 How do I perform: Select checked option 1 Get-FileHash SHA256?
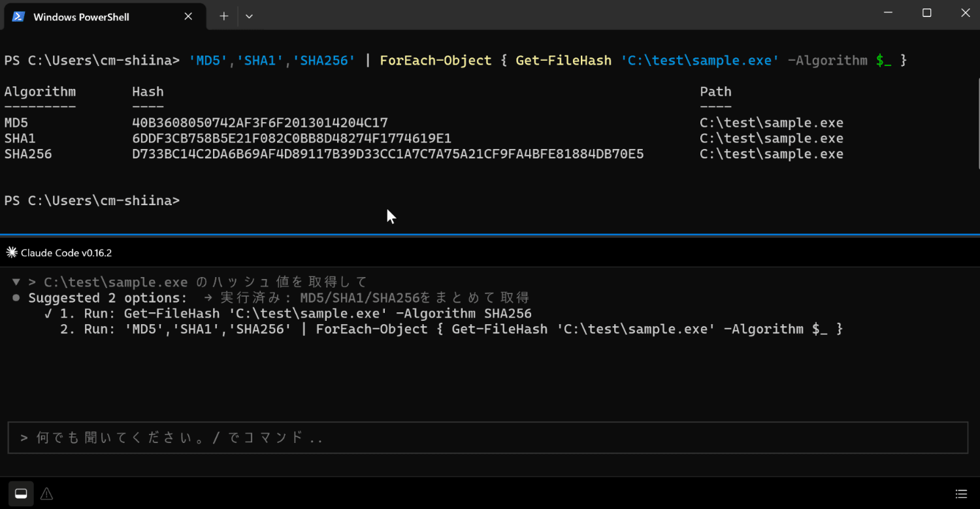pyautogui.click(x=288, y=314)
